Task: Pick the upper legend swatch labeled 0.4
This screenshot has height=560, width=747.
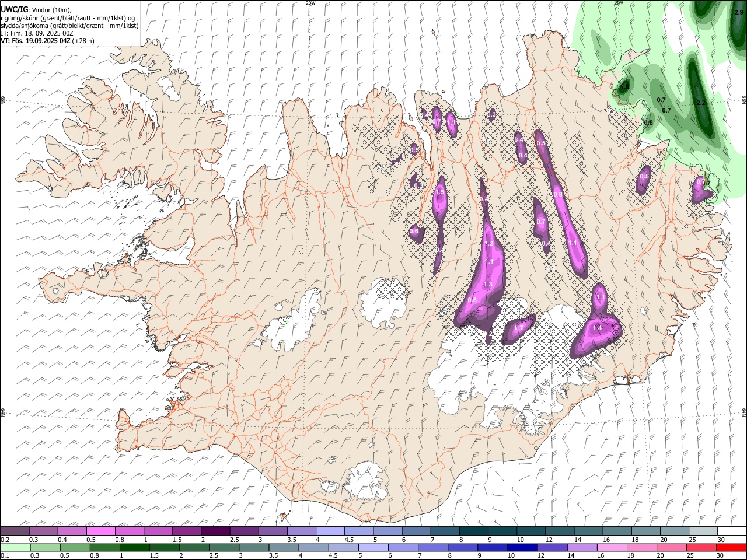Action: 72,531
